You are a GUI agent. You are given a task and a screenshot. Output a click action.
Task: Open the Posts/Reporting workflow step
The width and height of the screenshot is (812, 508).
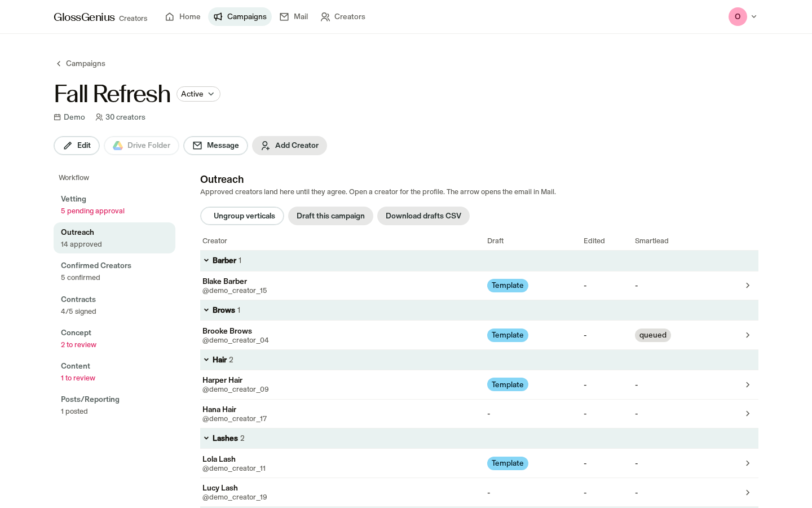point(114,405)
